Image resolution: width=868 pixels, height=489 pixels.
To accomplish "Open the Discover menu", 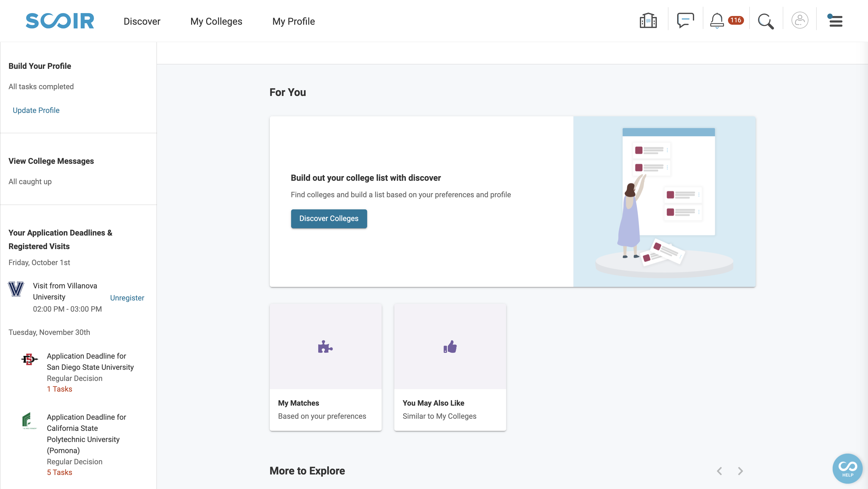I will 142,21.
